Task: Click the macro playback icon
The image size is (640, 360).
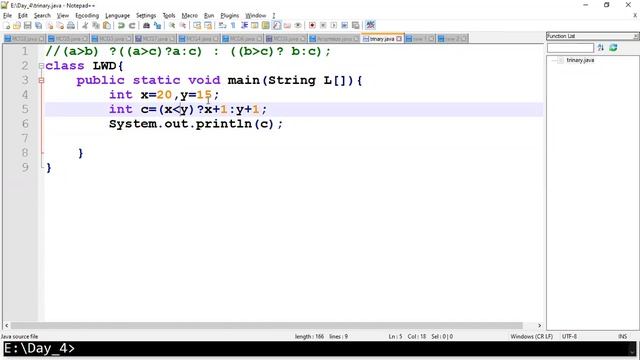Action: (334, 25)
